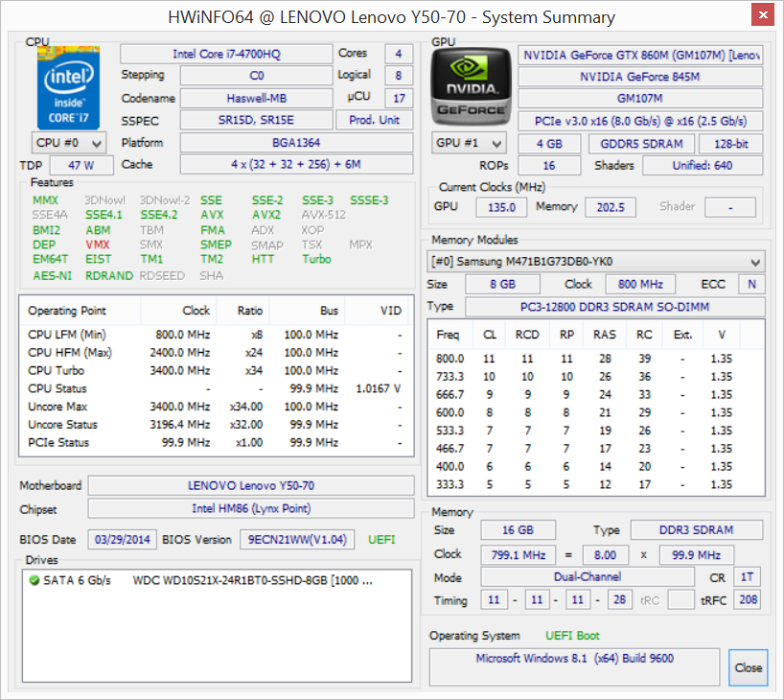The height and width of the screenshot is (700, 784).
Task: Select the PCIe Status row
Action: tap(216, 442)
